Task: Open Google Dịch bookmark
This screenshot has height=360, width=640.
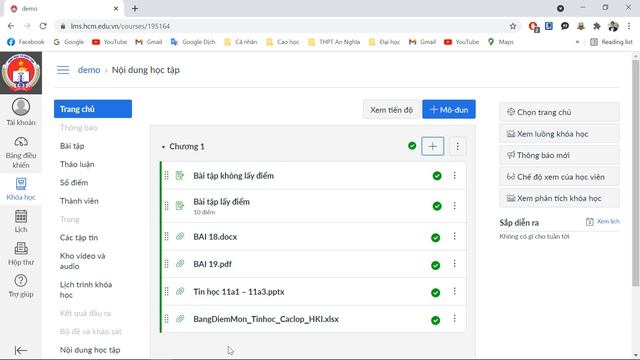Action: [x=193, y=42]
